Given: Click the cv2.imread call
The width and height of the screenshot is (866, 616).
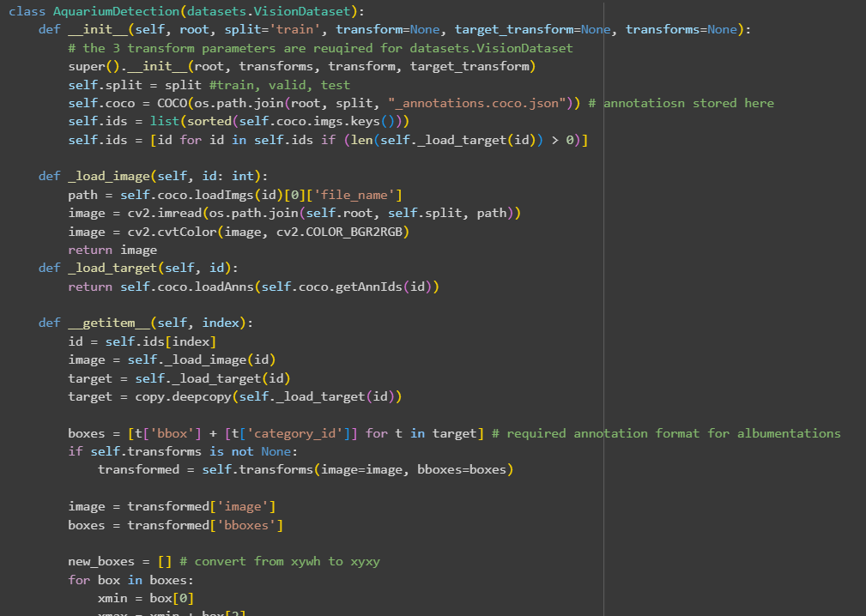Looking at the screenshot, I should tap(165, 213).
